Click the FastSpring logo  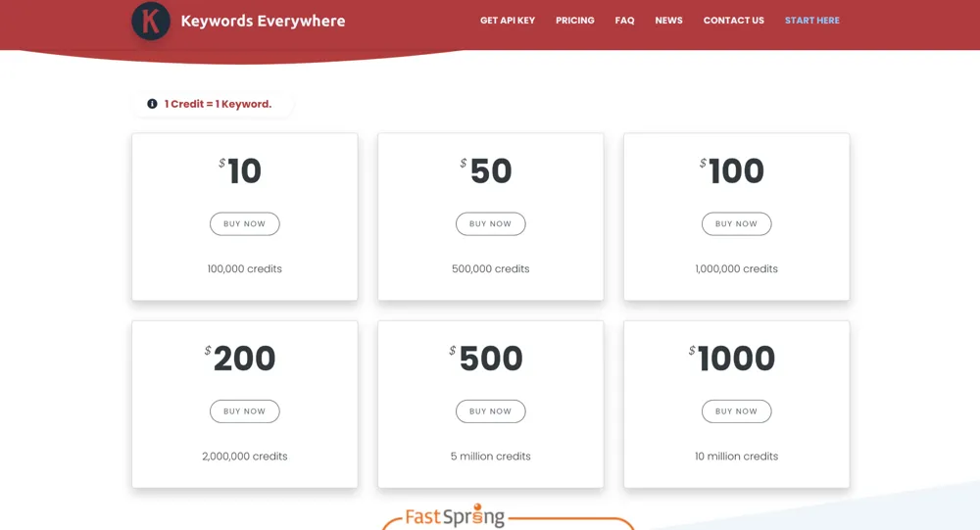(455, 516)
